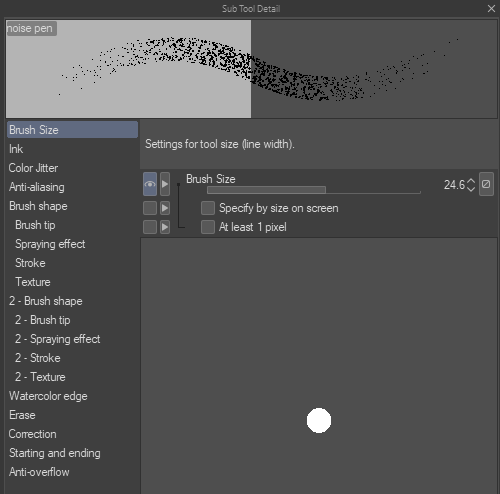Open the Spraying effect category
The width and height of the screenshot is (500, 494).
click(72, 244)
